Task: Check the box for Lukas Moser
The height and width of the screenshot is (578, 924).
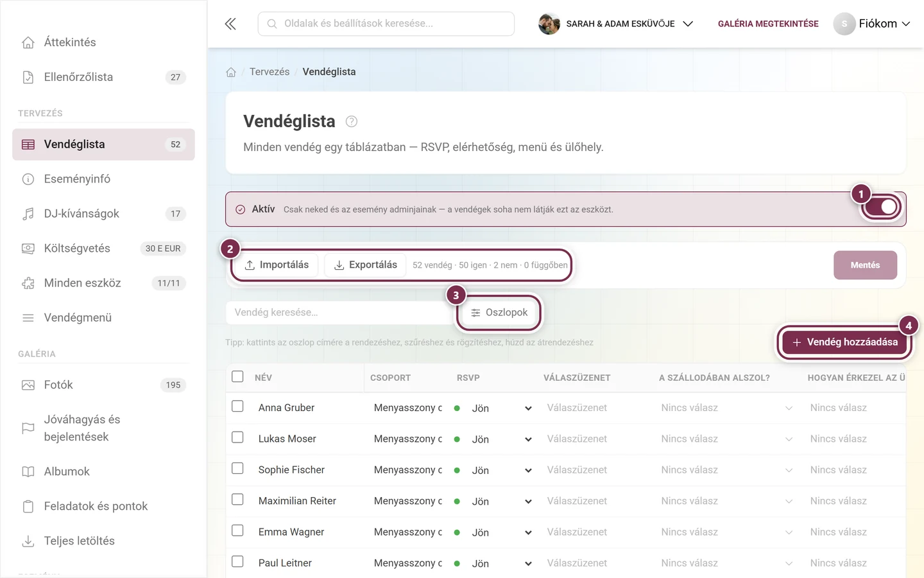Action: tap(237, 437)
